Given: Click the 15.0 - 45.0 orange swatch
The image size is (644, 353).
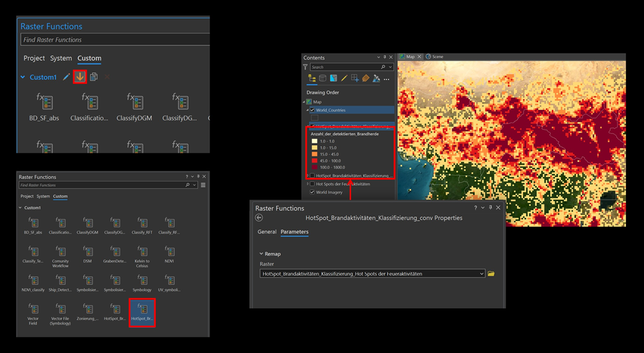Looking at the screenshot, I should (315, 155).
